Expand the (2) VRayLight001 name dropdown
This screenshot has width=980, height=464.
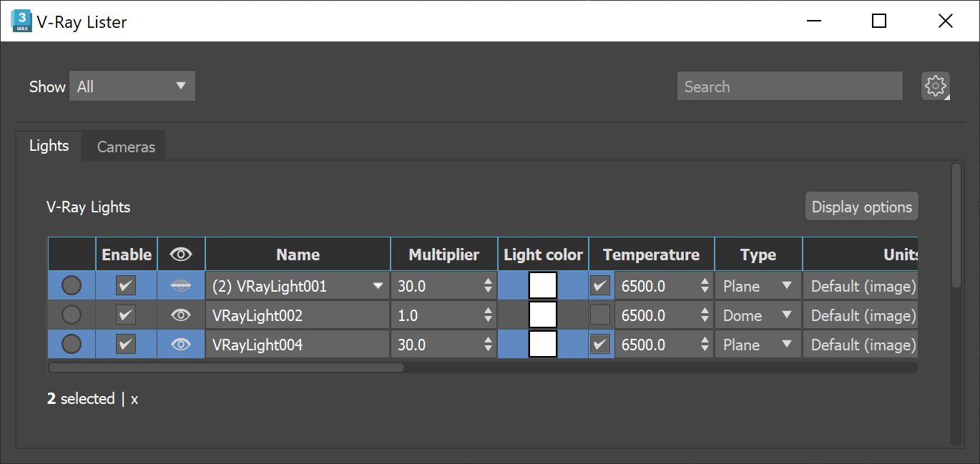[x=377, y=285]
